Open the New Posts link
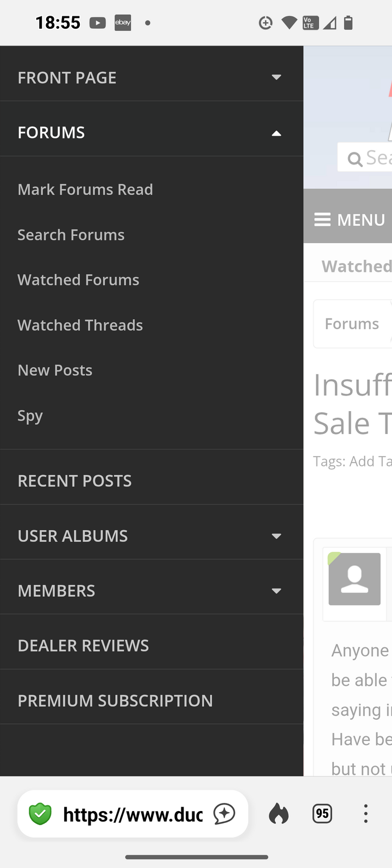This screenshot has width=392, height=868. click(55, 371)
